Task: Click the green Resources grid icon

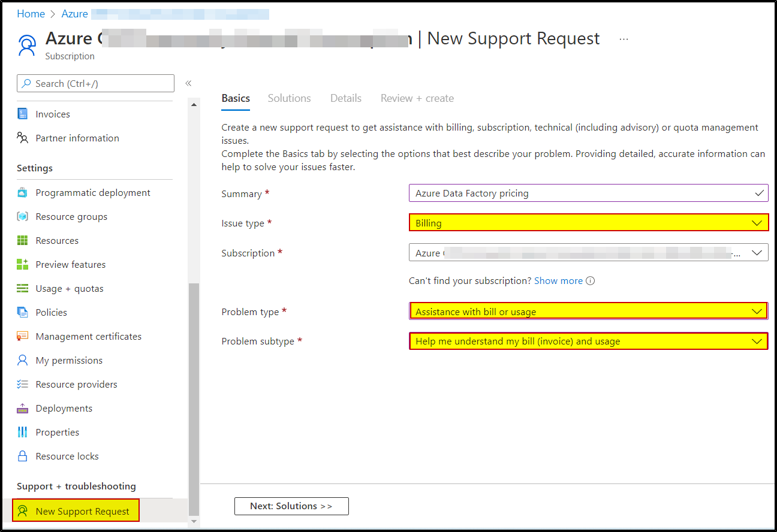Action: 23,240
